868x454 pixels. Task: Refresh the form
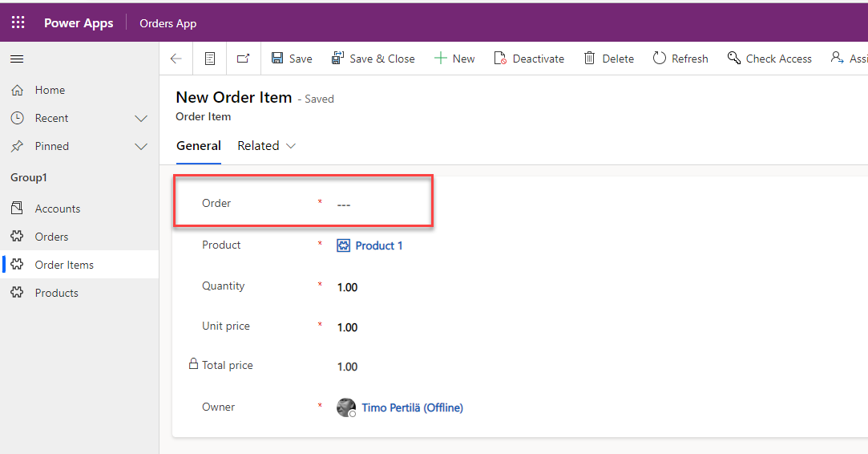[680, 59]
